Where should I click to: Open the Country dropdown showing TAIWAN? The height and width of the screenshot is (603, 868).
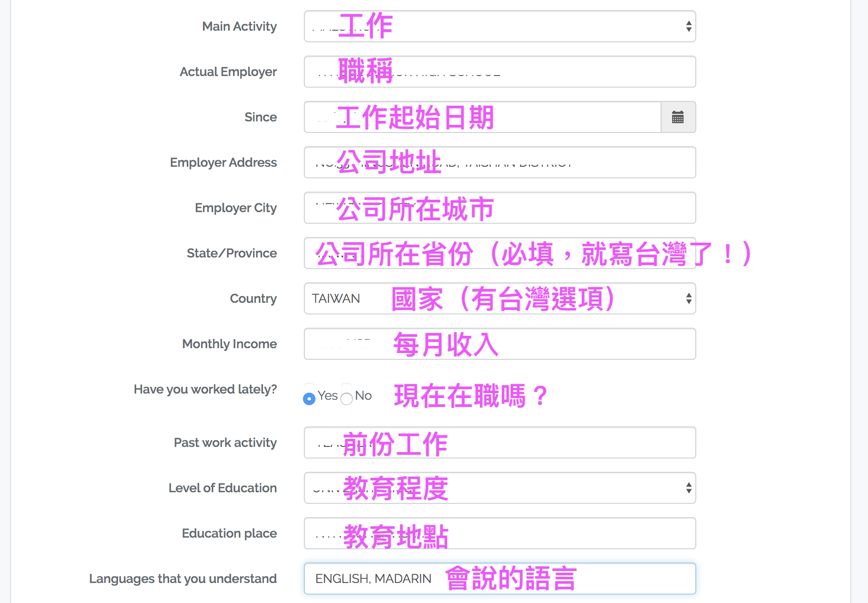tap(500, 299)
